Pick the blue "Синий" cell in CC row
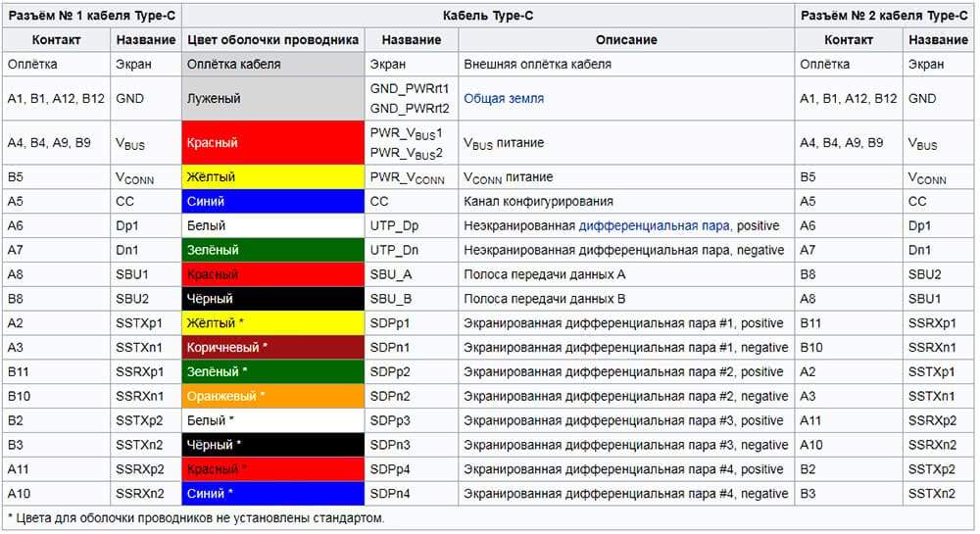980x534 pixels. click(x=272, y=201)
